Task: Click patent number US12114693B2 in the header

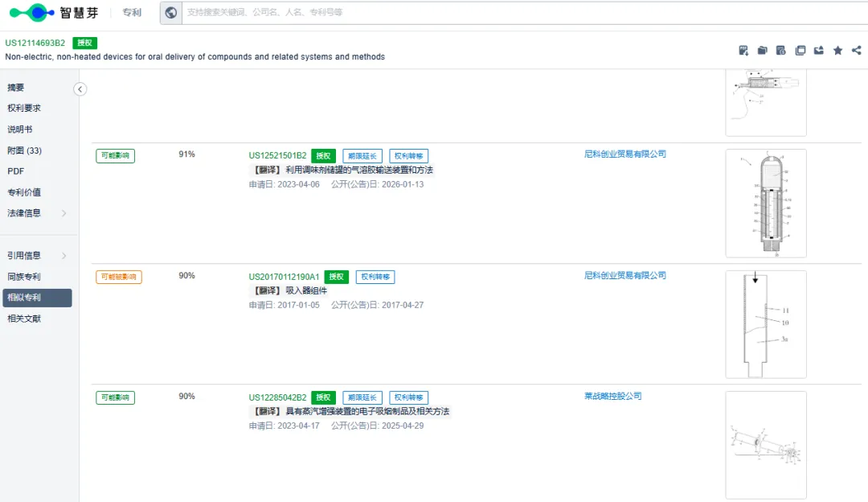Action: tap(35, 43)
